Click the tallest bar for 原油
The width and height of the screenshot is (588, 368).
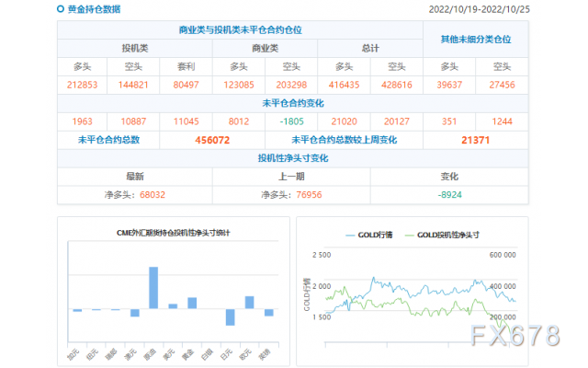tap(153, 288)
